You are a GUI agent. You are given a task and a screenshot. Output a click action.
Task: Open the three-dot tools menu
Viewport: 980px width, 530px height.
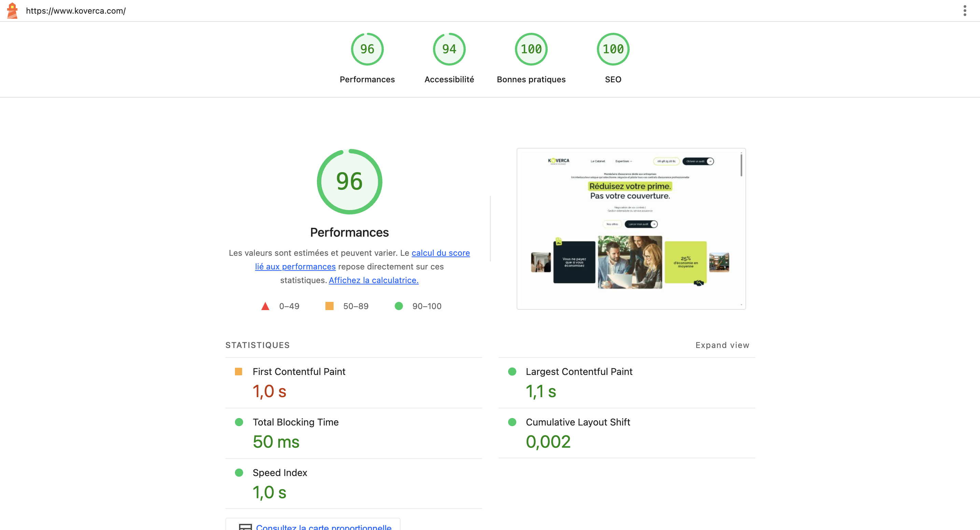click(964, 11)
